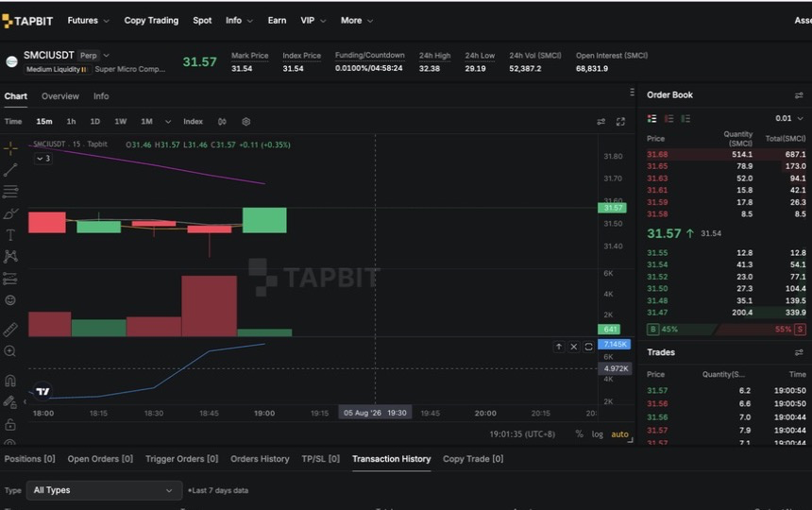Open the Info dropdown menu
This screenshot has height=510, width=812.
click(x=239, y=21)
